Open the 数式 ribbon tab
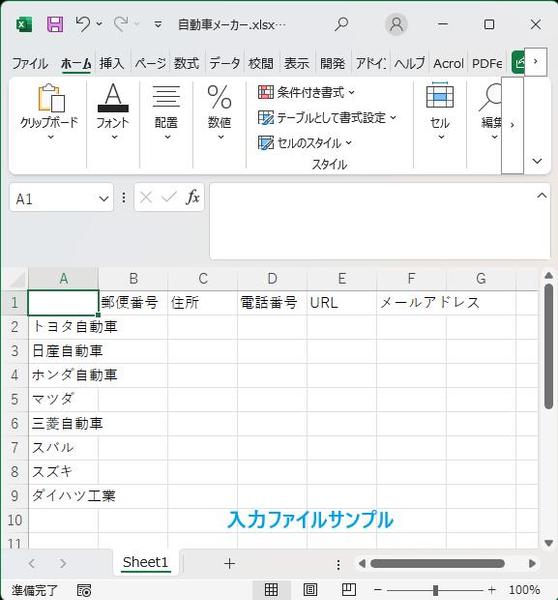 (187, 64)
